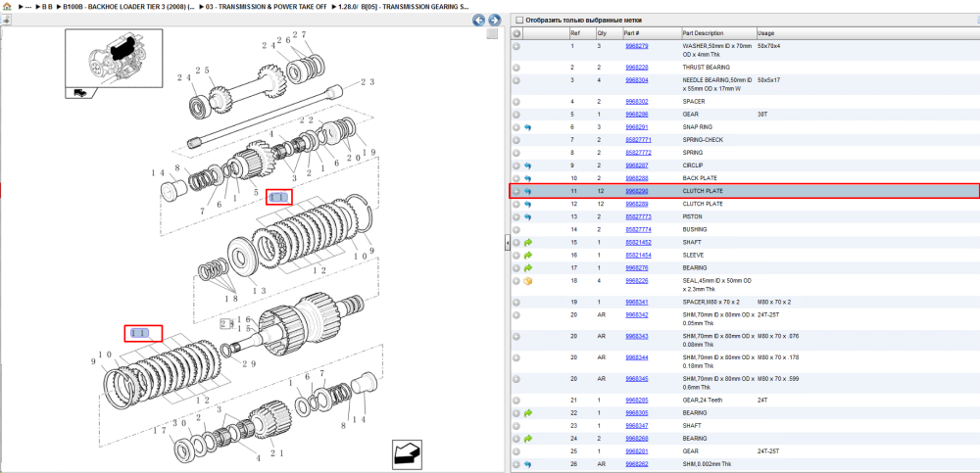
Task: Click the small square button at diagram corner
Action: click(492, 33)
